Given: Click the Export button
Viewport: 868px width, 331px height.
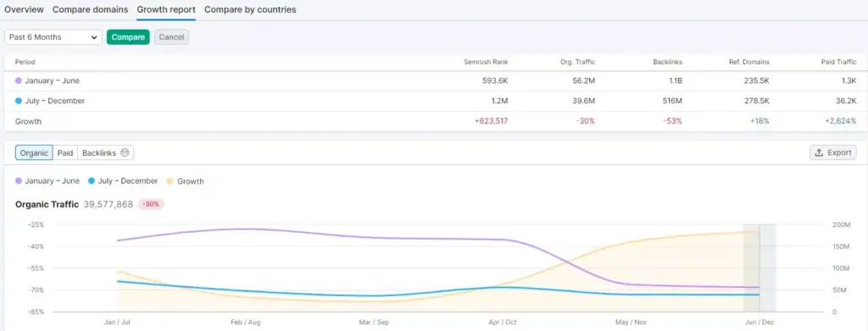Looking at the screenshot, I should (x=833, y=152).
